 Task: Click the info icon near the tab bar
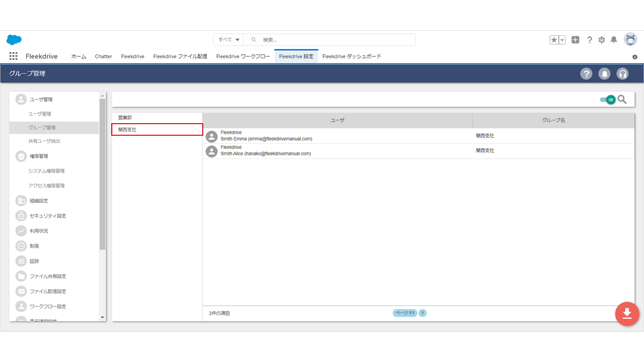(x=635, y=57)
